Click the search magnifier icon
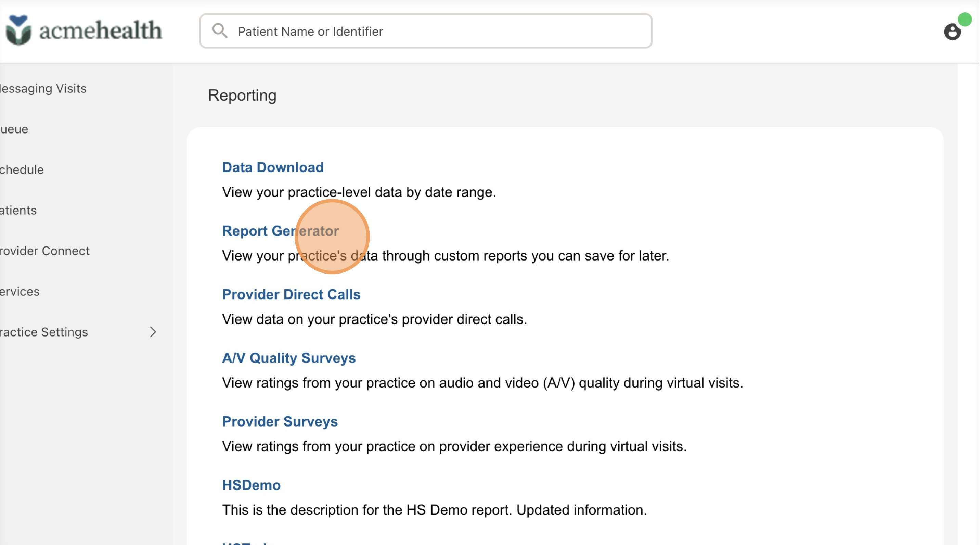Screen dimensions: 980x545 [x=220, y=31]
